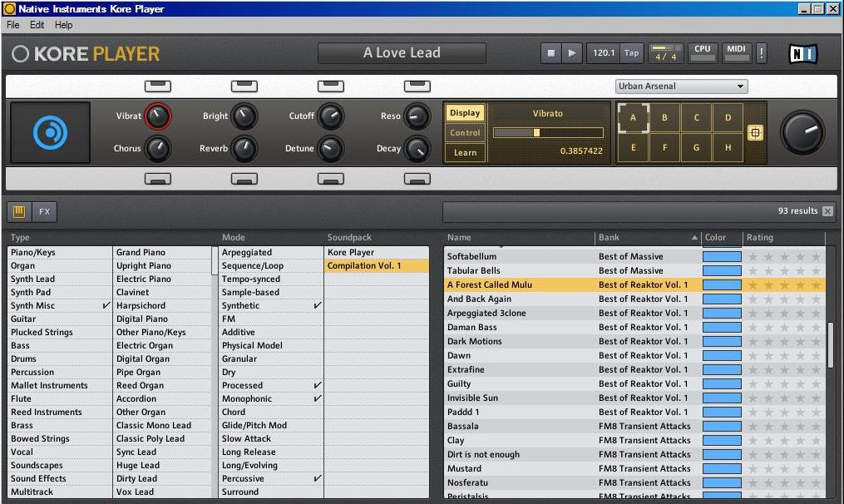Screen dimensions: 844x504
Task: Click the 4/4 time signature display
Action: tap(666, 52)
